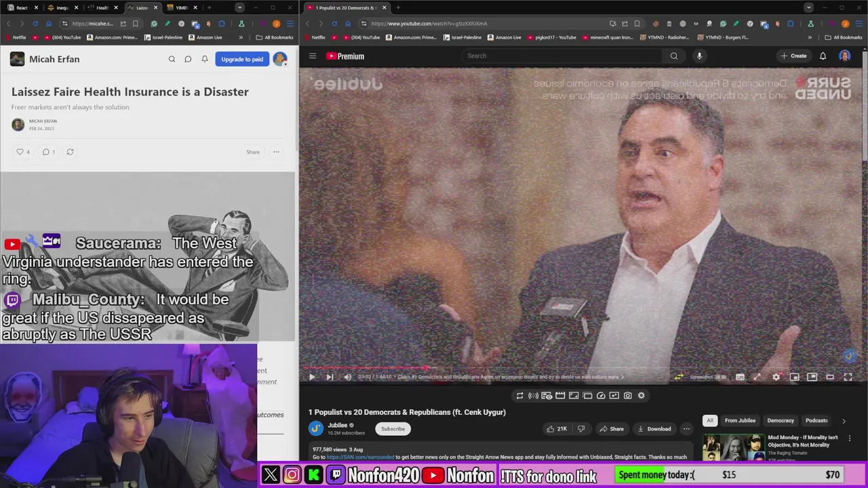This screenshot has height=488, width=868.
Task: Open options for Mod Monday video
Action: tap(849, 439)
